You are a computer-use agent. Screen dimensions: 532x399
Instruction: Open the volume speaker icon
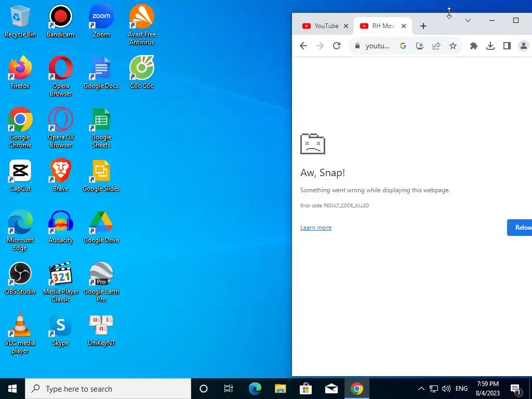pyautogui.click(x=446, y=389)
